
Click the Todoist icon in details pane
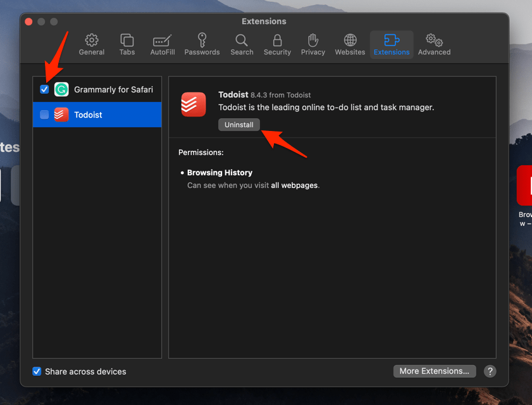(x=194, y=104)
